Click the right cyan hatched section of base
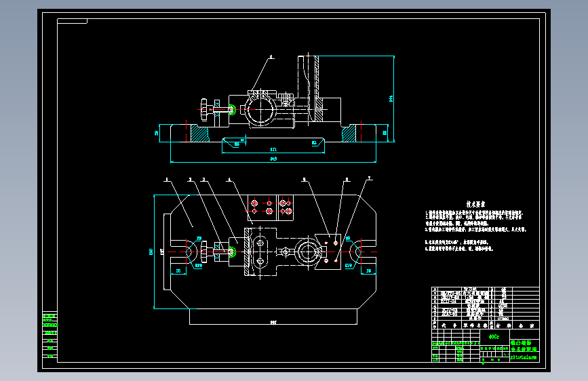 [349, 133]
